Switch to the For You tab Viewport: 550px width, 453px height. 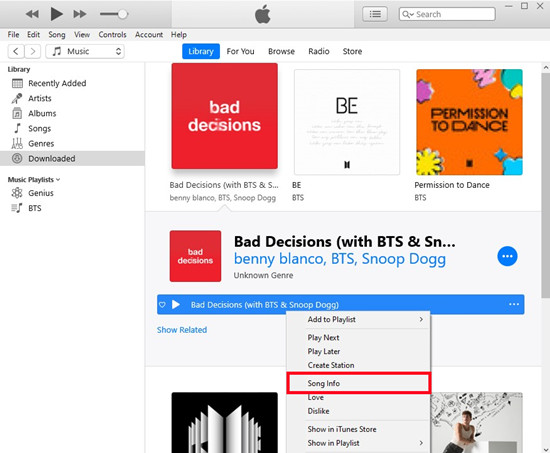pos(240,51)
